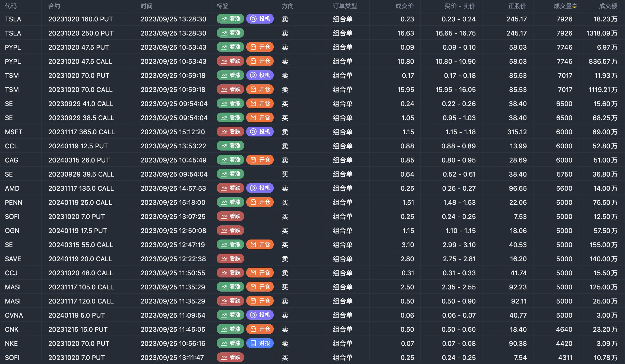This screenshot has width=625, height=364.
Task: Click 开仓 tag on CAG 26.0 PUT row
Action: pyautogui.click(x=260, y=160)
